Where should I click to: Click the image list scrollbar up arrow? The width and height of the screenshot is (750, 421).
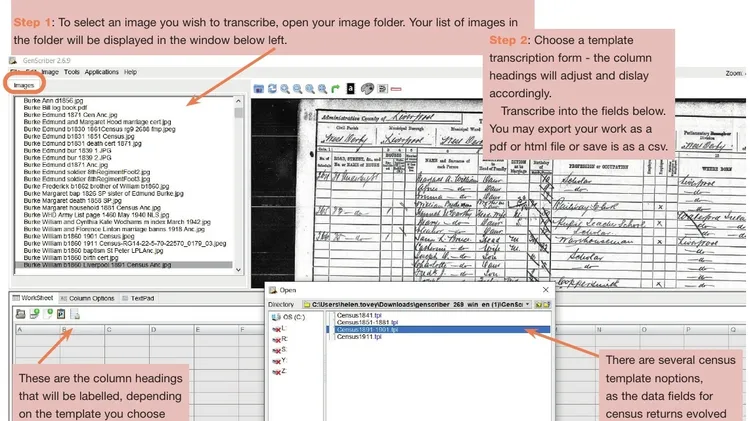238,101
